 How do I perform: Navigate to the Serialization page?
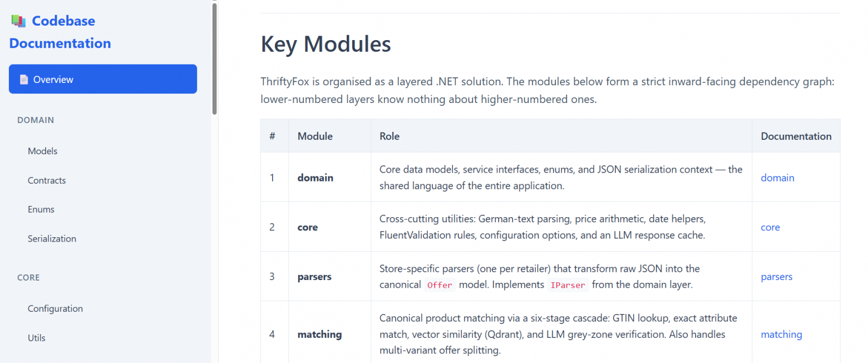click(x=52, y=238)
